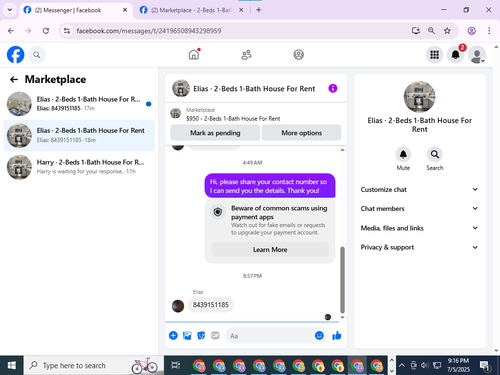Click chat scroll down arrow
This screenshot has width=500, height=375.
[342, 318]
